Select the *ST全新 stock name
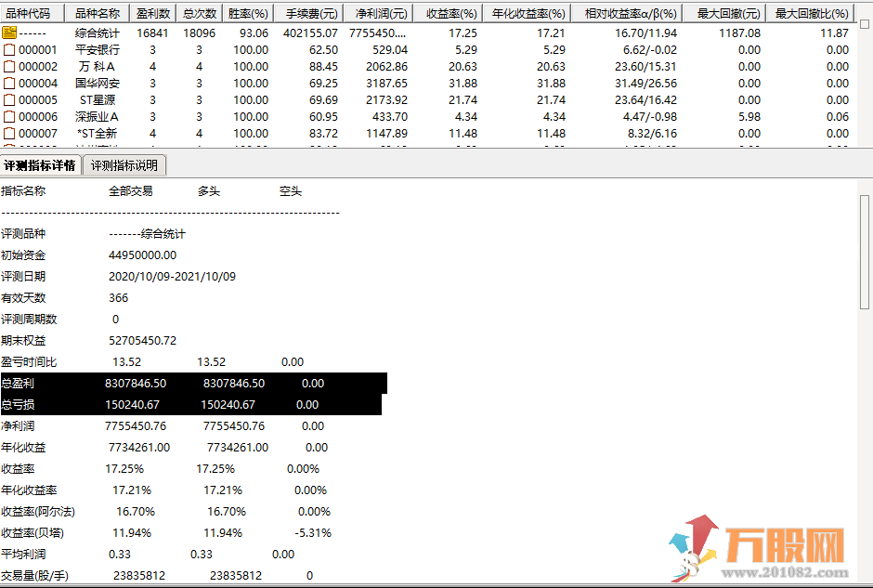This screenshot has height=588, width=873. click(x=97, y=134)
